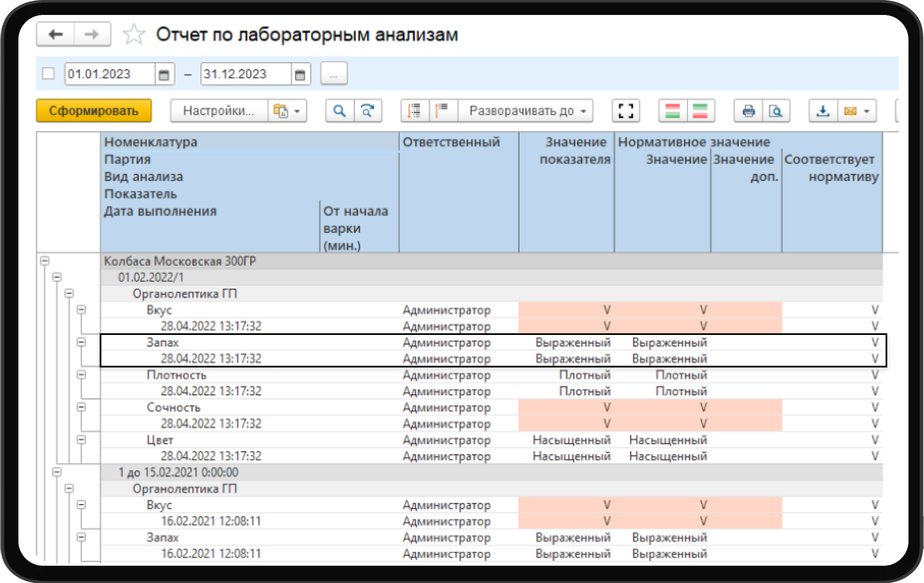Click the "..." period selection button
The height and width of the screenshot is (583, 924).
[x=334, y=74]
